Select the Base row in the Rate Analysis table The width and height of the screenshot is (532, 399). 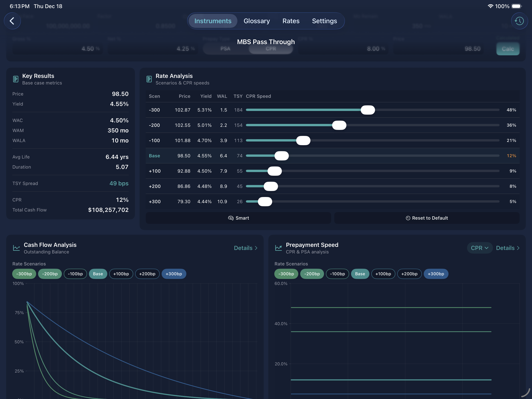(x=154, y=156)
